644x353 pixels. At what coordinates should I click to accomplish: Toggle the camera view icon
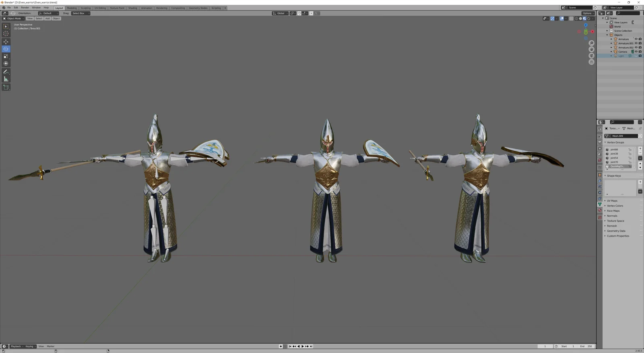pyautogui.click(x=591, y=56)
